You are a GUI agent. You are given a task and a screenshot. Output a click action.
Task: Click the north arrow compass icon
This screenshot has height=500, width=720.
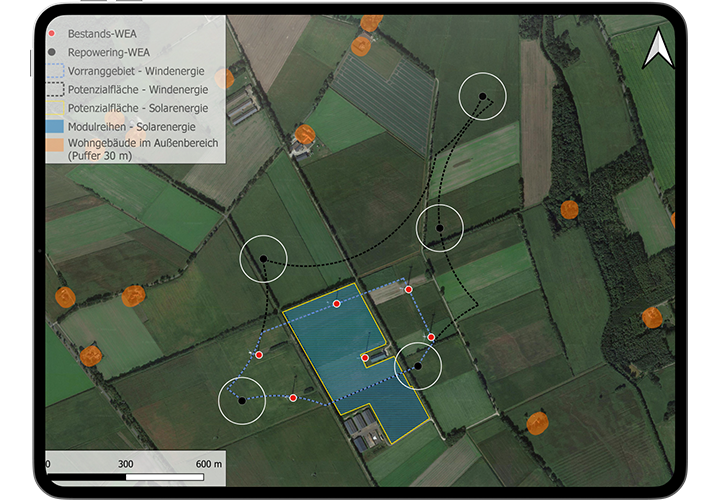click(657, 49)
